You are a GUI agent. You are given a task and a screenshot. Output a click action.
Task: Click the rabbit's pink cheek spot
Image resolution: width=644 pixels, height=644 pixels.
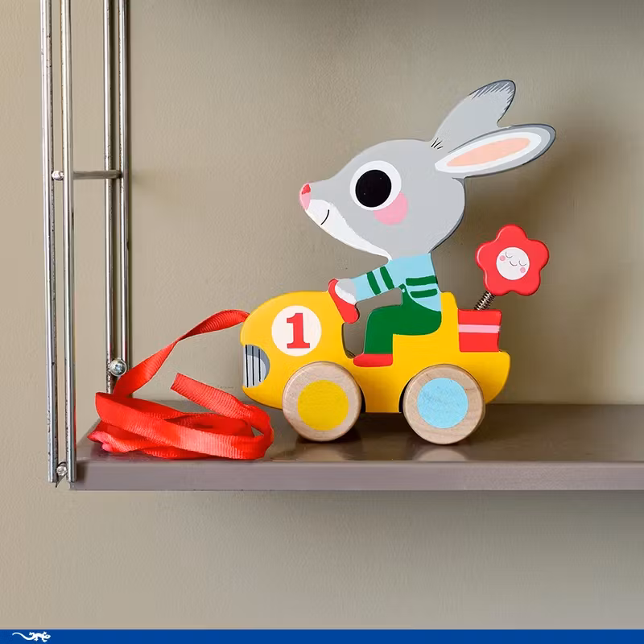click(x=393, y=211)
